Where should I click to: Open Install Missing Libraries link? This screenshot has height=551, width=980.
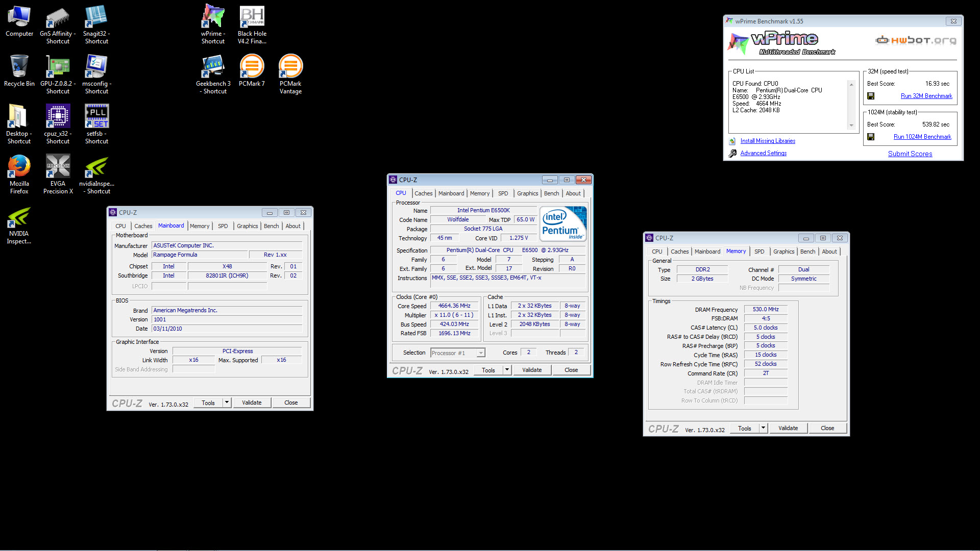(768, 141)
